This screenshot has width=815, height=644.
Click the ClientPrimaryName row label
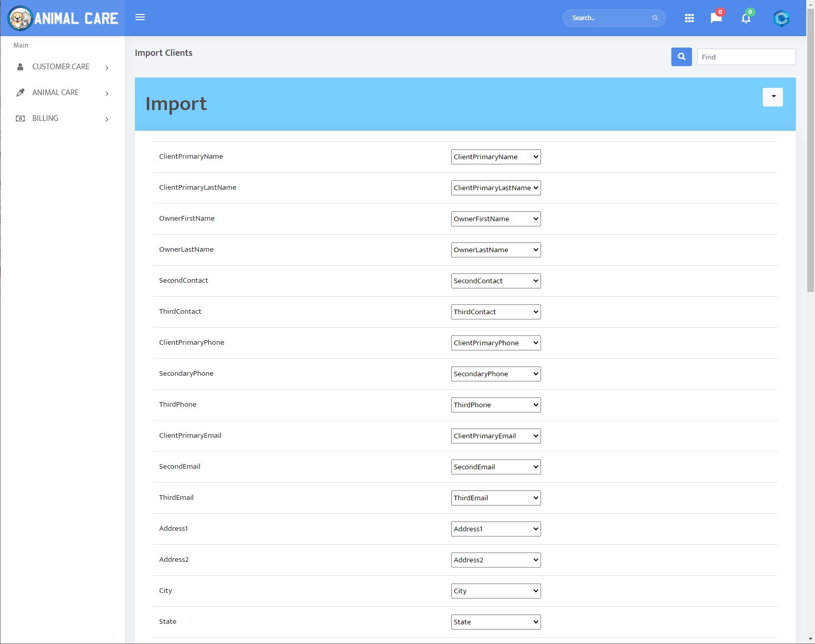click(x=191, y=157)
